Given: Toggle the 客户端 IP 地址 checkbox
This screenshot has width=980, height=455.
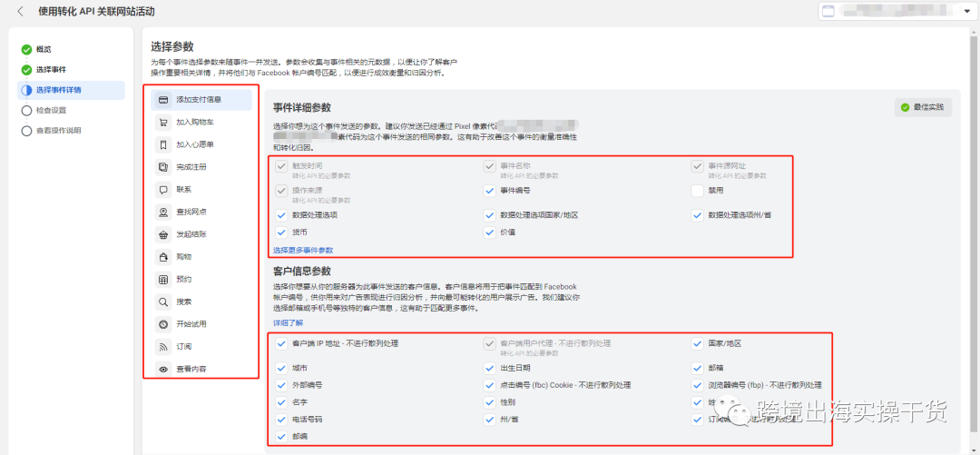Looking at the screenshot, I should tap(281, 343).
